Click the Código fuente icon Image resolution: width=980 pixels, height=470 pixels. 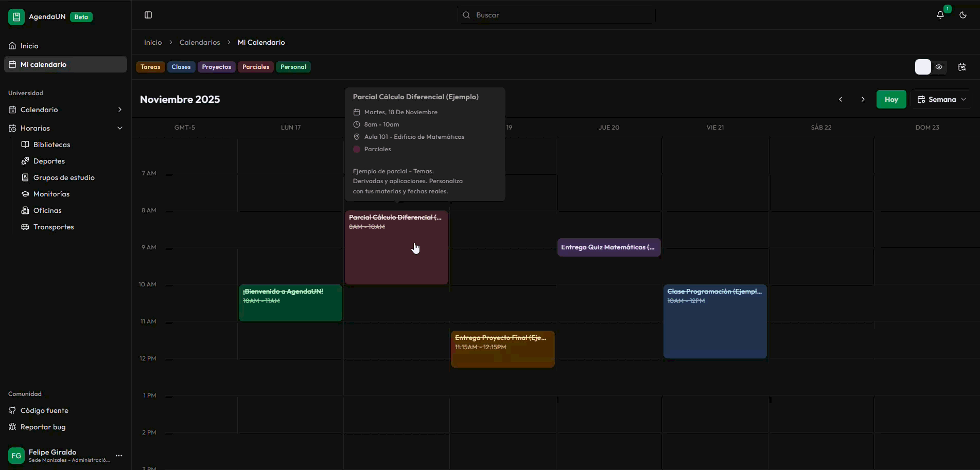click(12, 410)
